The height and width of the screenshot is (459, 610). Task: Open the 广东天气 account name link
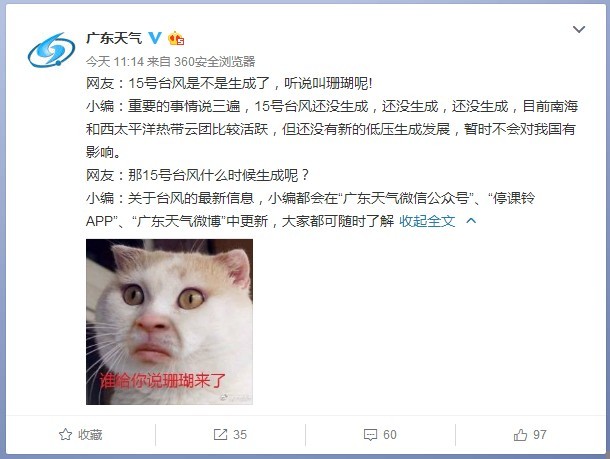[x=114, y=38]
